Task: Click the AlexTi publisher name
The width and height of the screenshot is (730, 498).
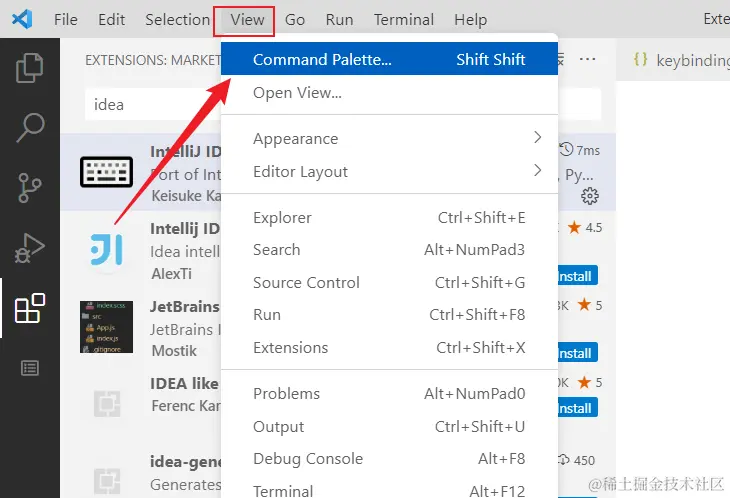Action: [171, 273]
